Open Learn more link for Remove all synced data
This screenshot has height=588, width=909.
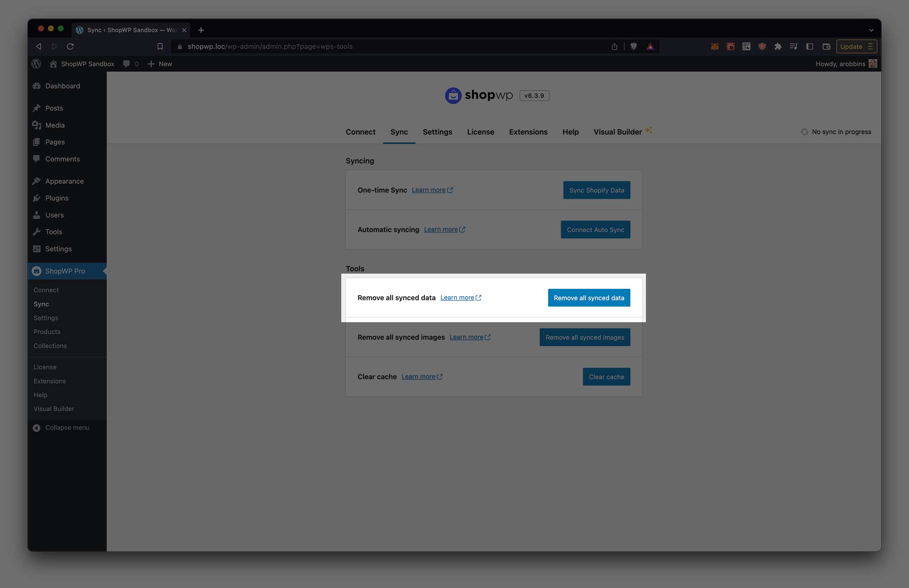coord(460,297)
